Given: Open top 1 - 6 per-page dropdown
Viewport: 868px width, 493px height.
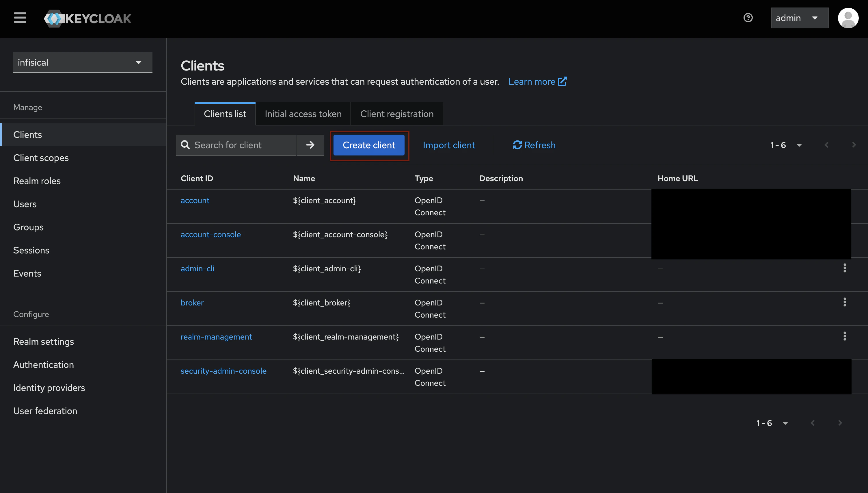Looking at the screenshot, I should [786, 145].
